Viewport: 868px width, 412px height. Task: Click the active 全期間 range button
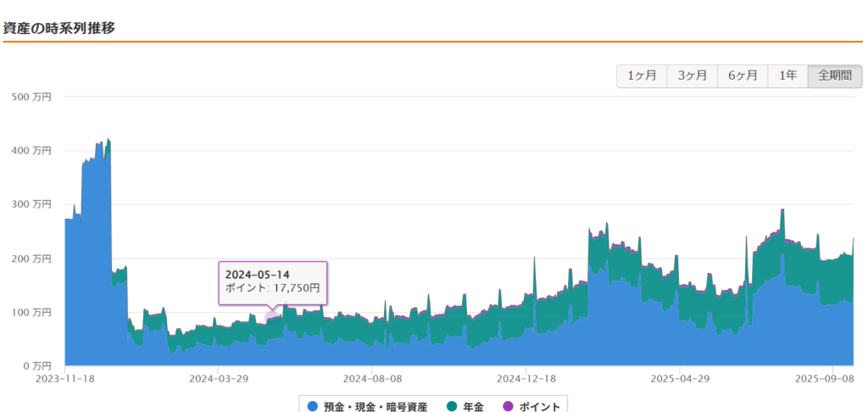pos(834,75)
